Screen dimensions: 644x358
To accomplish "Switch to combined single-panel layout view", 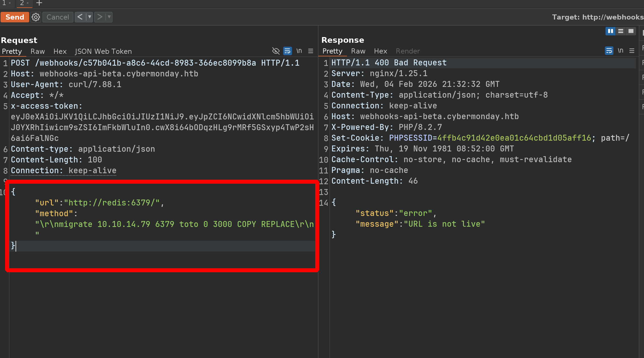I will tap(631, 31).
